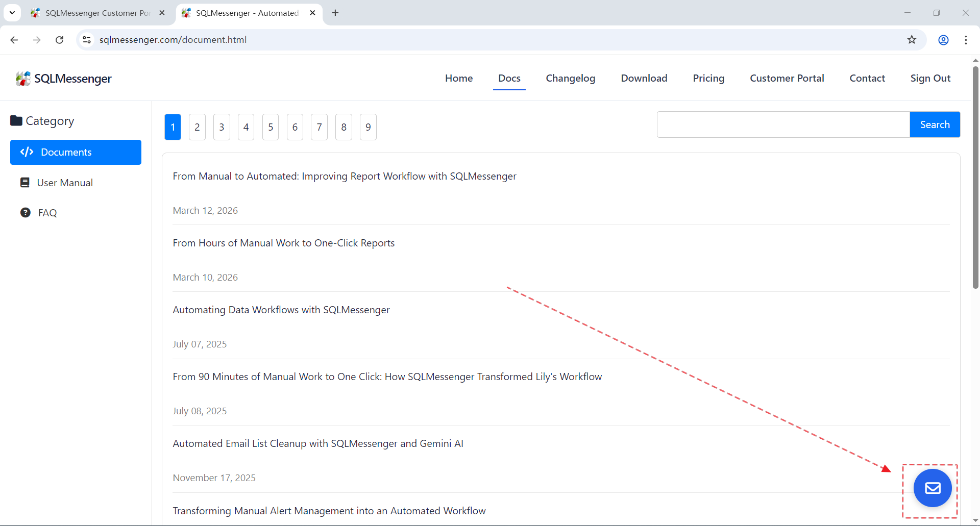
Task: Go to the Pricing page
Action: [708, 78]
